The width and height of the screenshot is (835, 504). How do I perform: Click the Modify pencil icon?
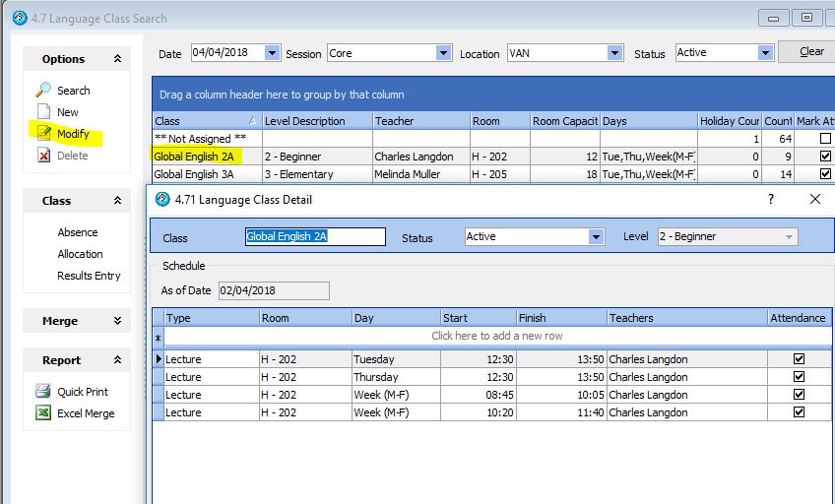click(x=43, y=134)
